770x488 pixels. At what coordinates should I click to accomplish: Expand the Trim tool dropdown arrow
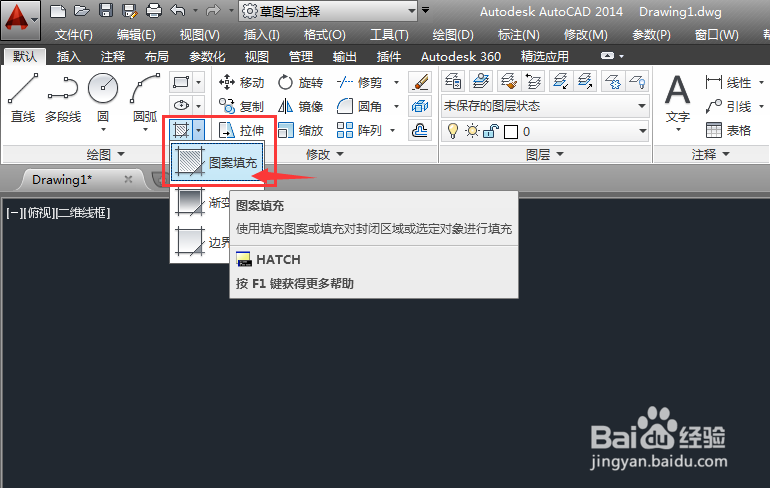coord(396,82)
